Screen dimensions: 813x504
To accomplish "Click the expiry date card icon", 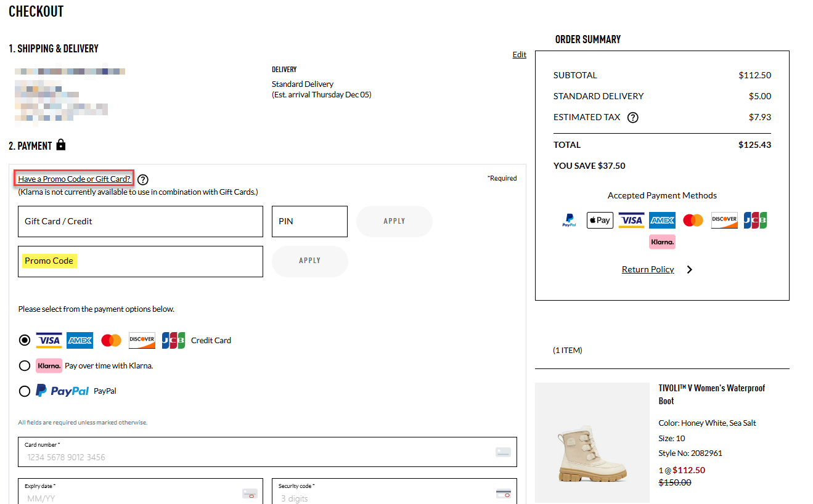I will click(250, 494).
